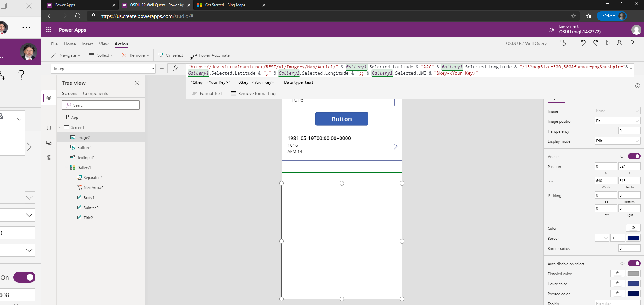Open the Media icon in left rail
Screen dimensions: 644x305
tap(49, 143)
